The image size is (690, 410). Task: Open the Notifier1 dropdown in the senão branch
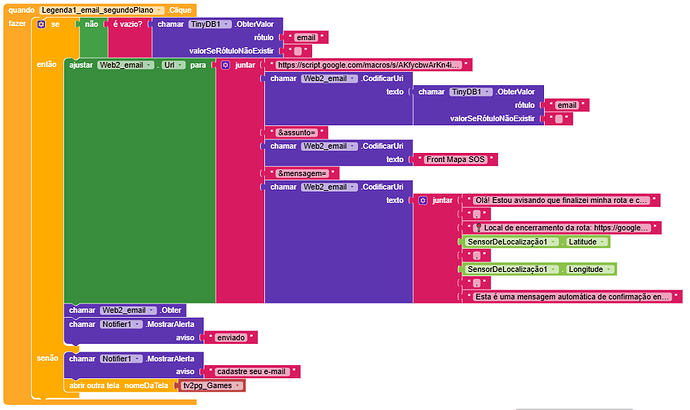[x=121, y=359]
